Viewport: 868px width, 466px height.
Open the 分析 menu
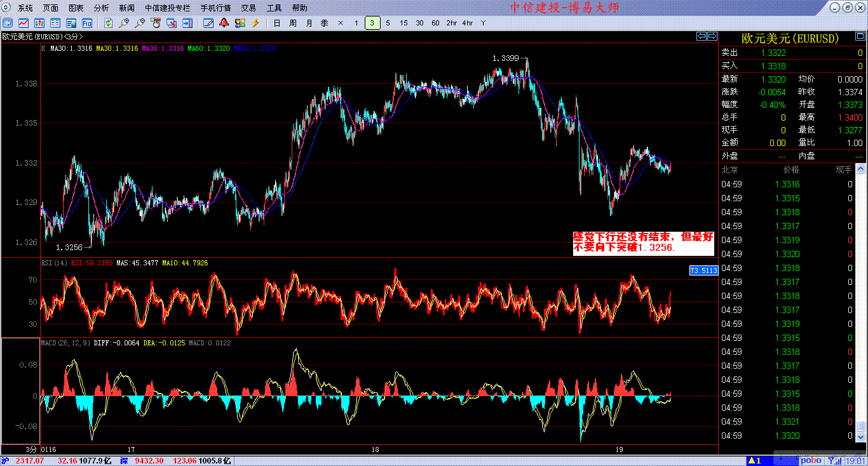[101, 8]
